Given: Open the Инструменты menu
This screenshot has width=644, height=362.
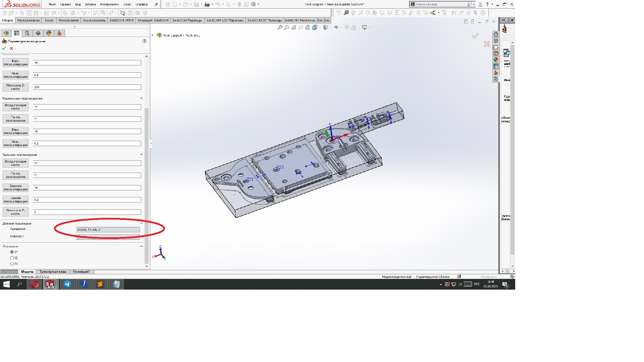Looking at the screenshot, I should pos(109,4).
